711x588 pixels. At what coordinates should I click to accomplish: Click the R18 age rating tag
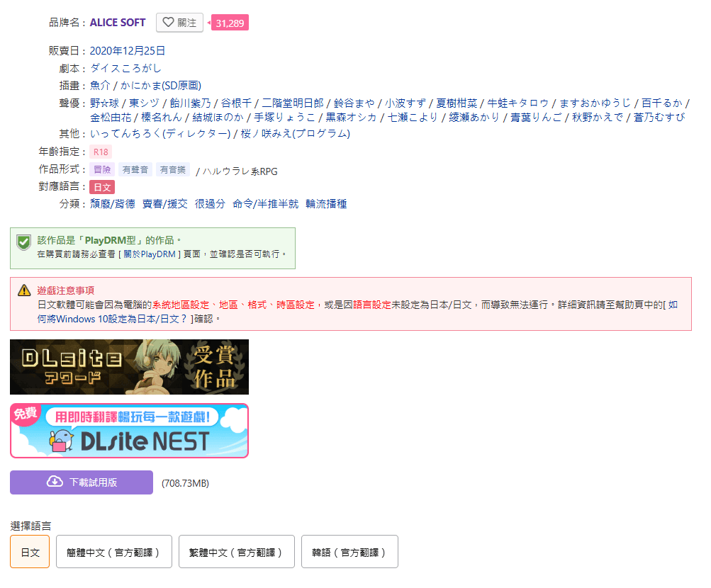coord(101,152)
